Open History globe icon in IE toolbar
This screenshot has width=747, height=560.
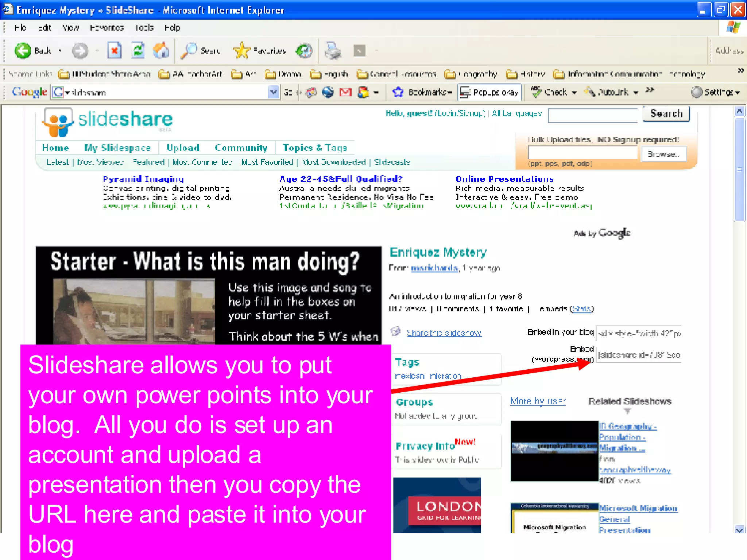[x=304, y=51]
